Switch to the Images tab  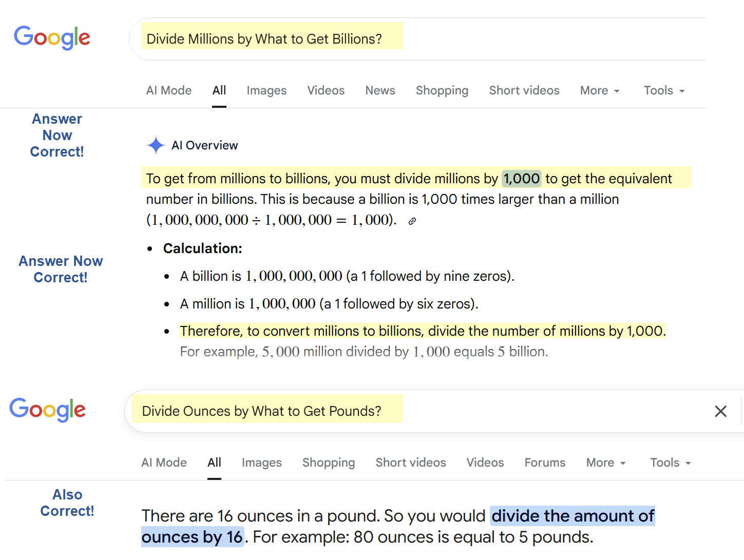(x=266, y=90)
